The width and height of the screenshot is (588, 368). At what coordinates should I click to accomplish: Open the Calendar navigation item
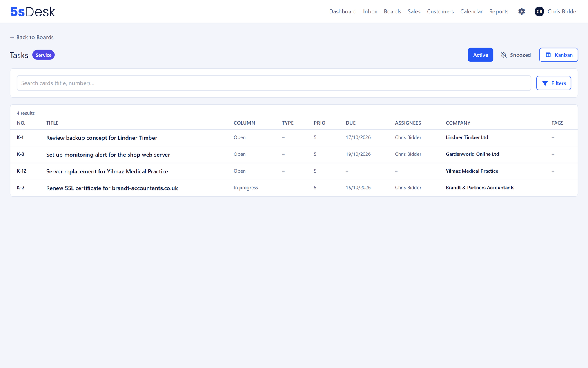pos(471,11)
